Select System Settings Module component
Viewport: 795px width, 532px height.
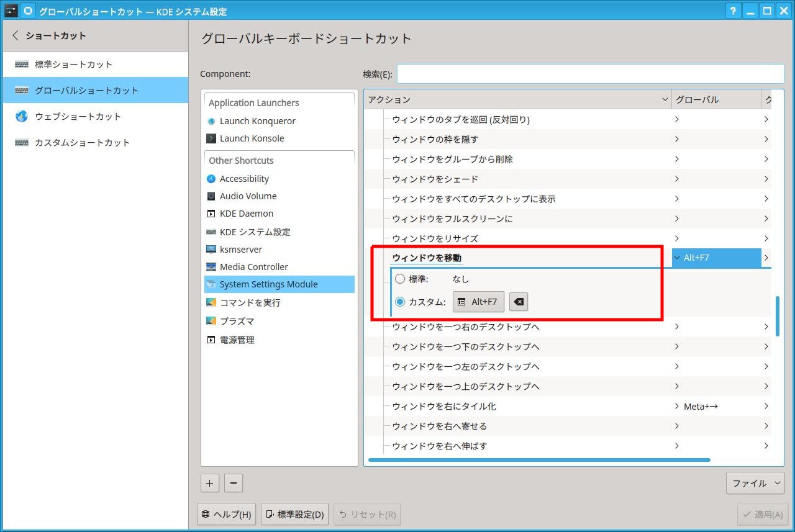click(x=279, y=284)
